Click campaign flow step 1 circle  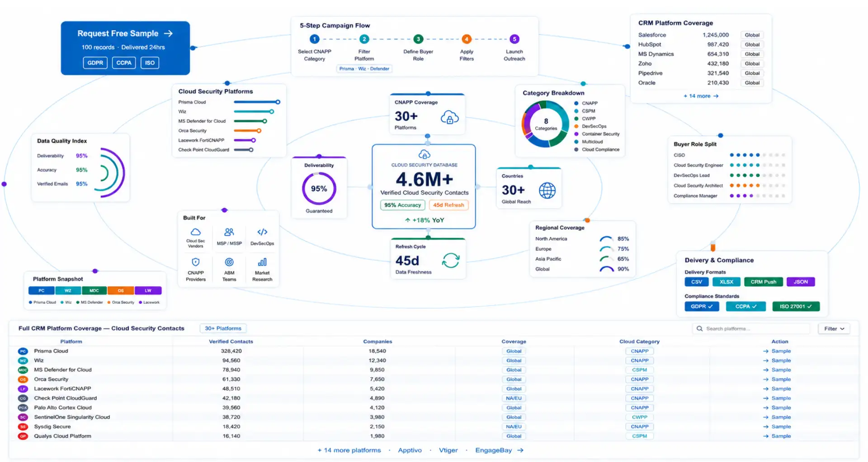[x=315, y=39]
